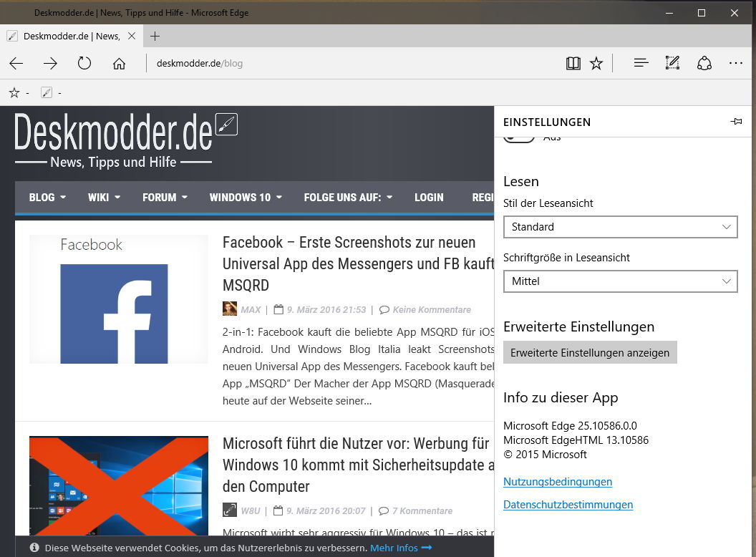This screenshot has height=557, width=756.
Task: Open the home page via house icon
Action: 119,63
